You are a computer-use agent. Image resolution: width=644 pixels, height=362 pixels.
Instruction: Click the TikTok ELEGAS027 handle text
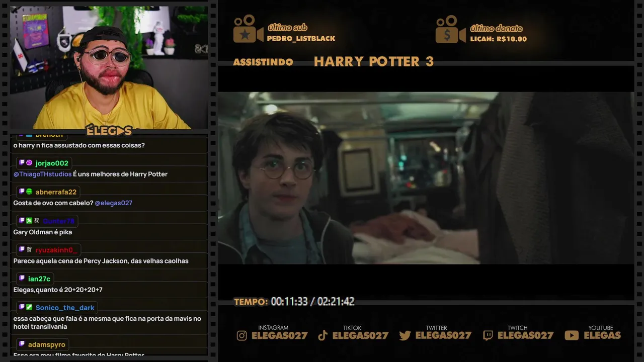click(361, 336)
